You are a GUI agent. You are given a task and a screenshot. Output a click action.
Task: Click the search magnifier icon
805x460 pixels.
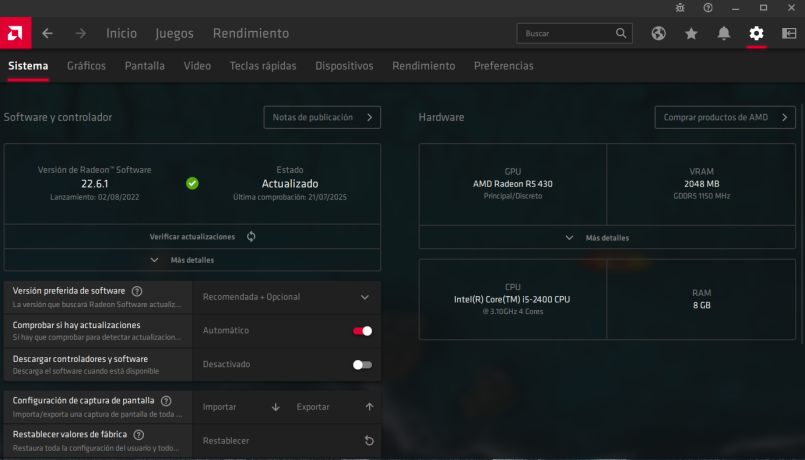[621, 33]
